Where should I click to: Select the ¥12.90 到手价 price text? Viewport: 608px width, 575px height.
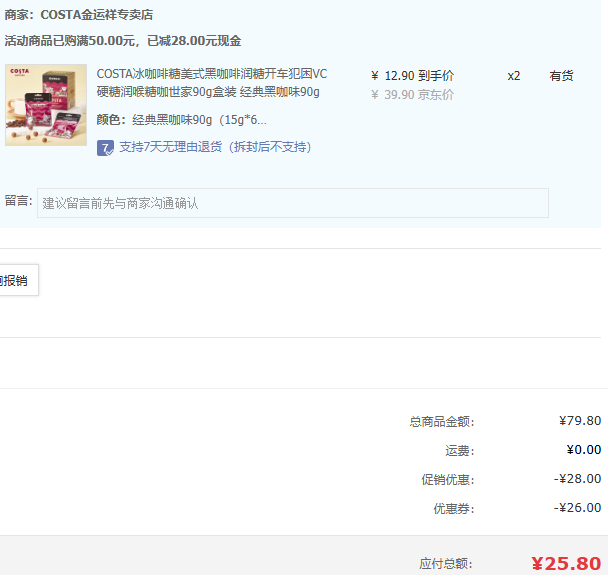pos(412,76)
